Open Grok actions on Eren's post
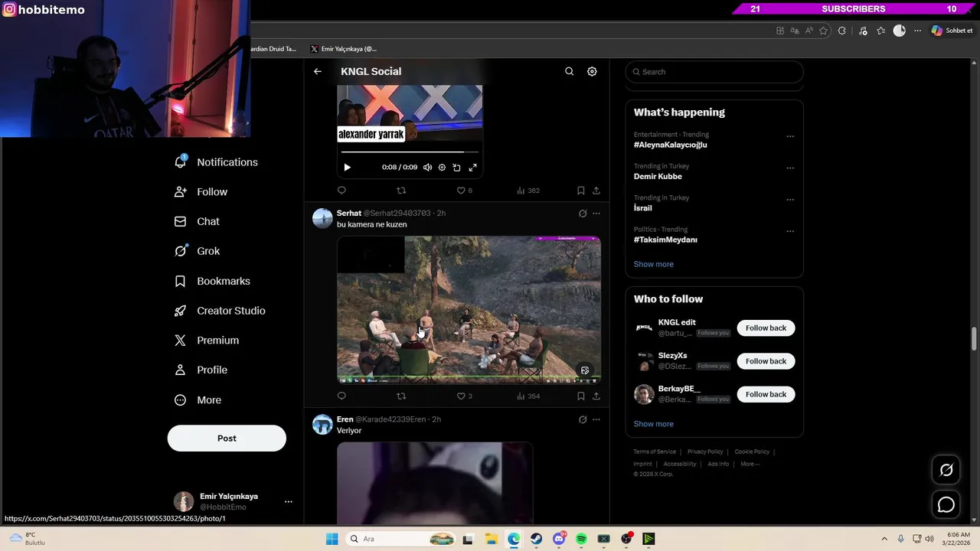Viewport: 980px width, 551px height. pos(583,419)
